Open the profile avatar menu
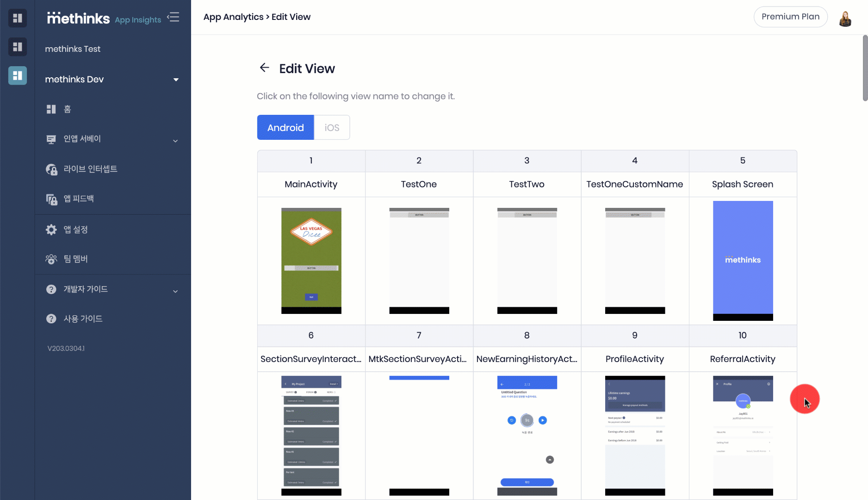Viewport: 868px width, 500px height. pyautogui.click(x=846, y=18)
